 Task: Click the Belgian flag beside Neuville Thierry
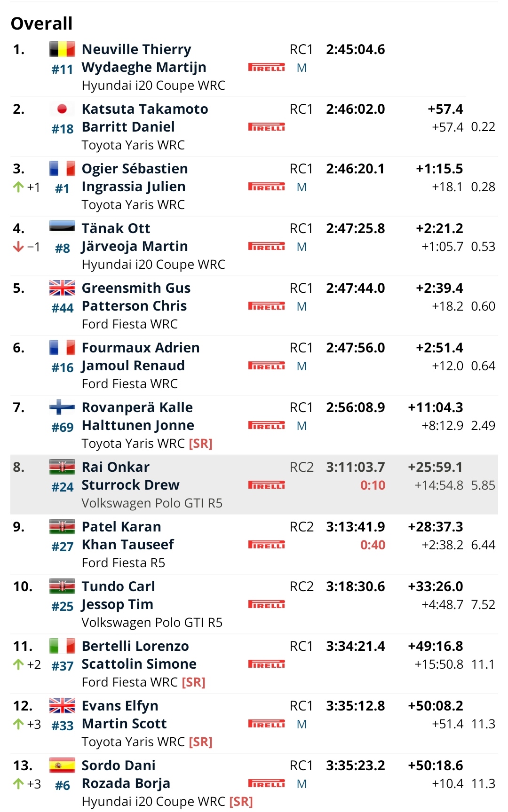[x=62, y=49]
